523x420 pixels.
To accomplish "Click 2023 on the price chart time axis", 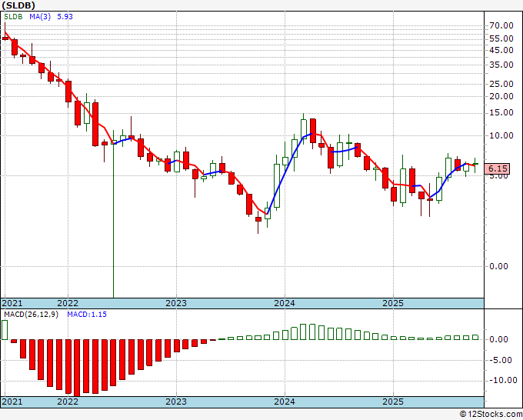I will click(x=176, y=303).
